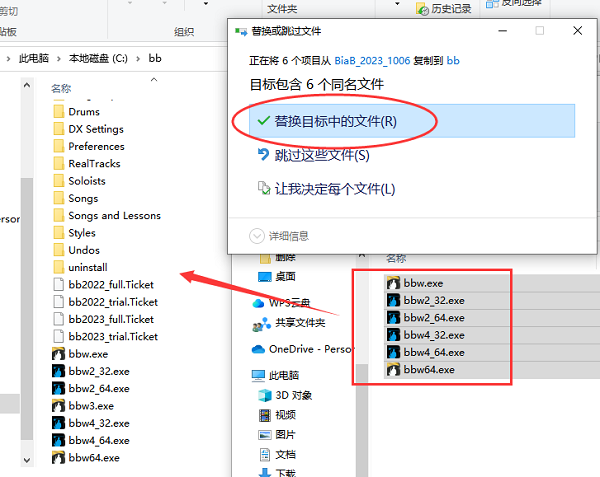Image resolution: width=600 pixels, height=477 pixels.
Task: Choose replace files in destination (R)
Action: pos(412,121)
